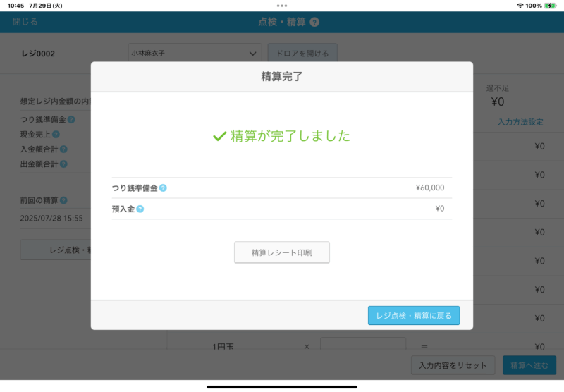This screenshot has width=564, height=392.
Task: Tap the Wi-Fi icon in status bar
Action: tap(520, 6)
